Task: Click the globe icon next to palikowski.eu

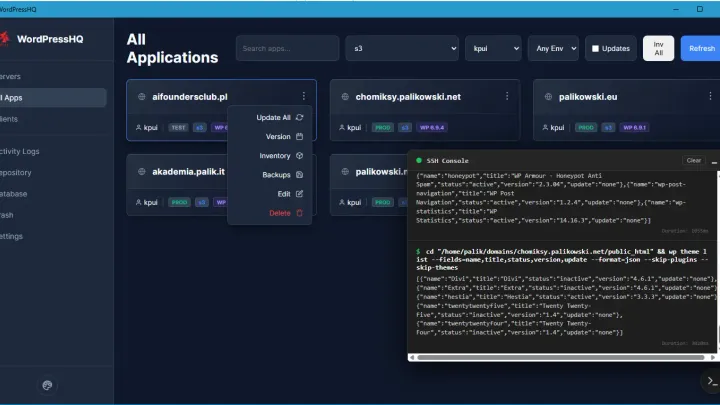Action: point(548,97)
